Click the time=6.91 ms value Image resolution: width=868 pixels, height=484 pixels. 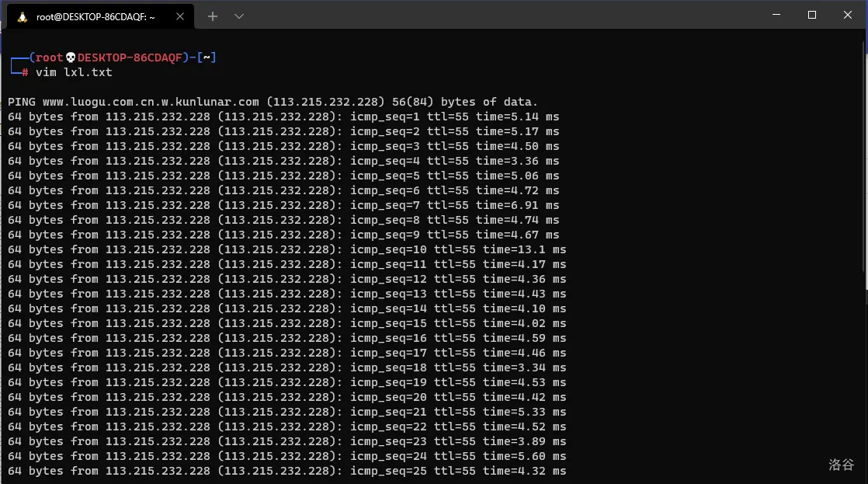tap(517, 205)
